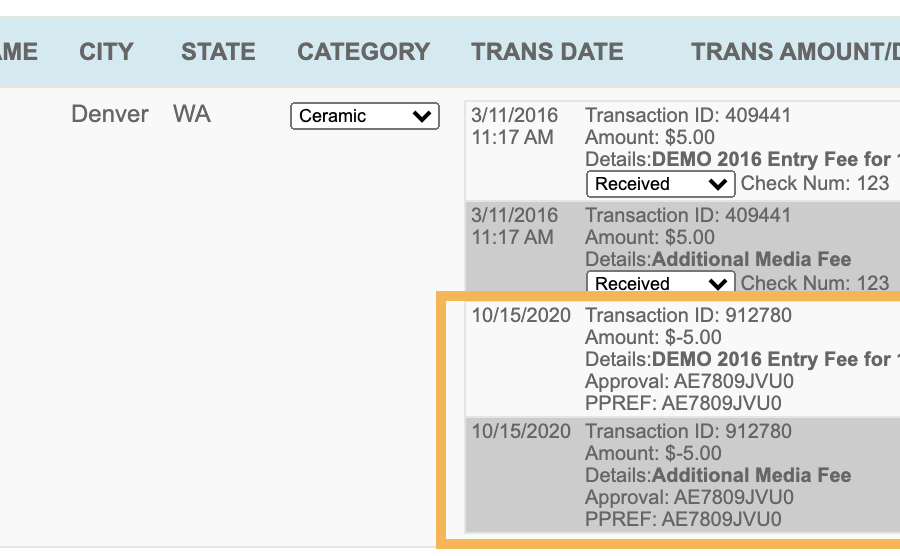
Task: Select the 10/15/2020 date in the gray refund row
Action: click(521, 431)
